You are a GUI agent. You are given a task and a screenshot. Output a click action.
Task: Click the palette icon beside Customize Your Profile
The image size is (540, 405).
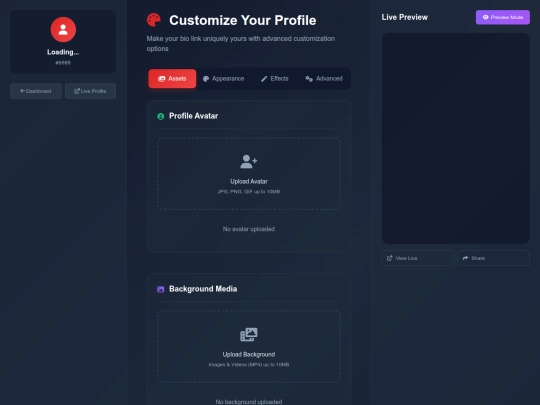pyautogui.click(x=154, y=20)
